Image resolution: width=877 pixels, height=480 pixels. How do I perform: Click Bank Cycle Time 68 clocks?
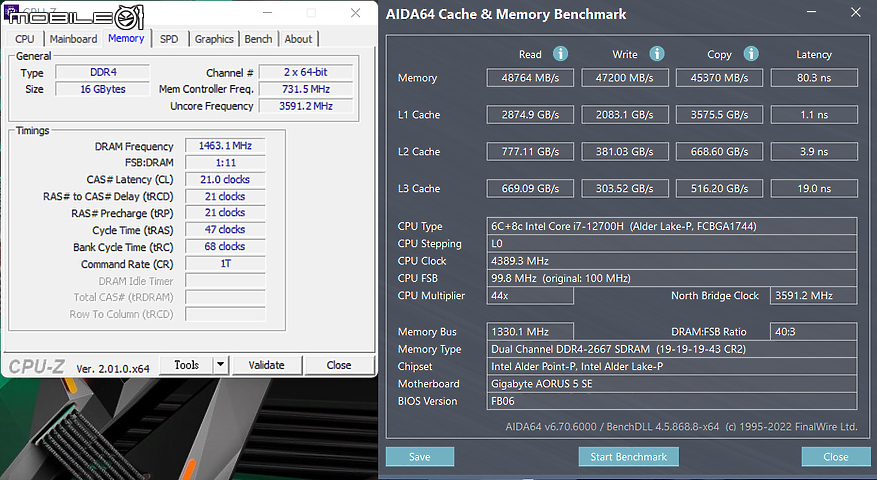pyautogui.click(x=225, y=246)
